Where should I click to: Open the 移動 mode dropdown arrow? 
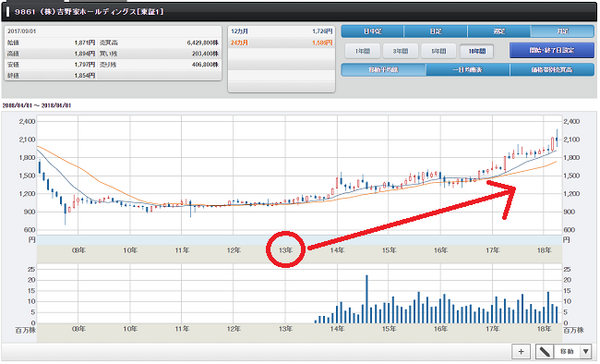click(585, 351)
